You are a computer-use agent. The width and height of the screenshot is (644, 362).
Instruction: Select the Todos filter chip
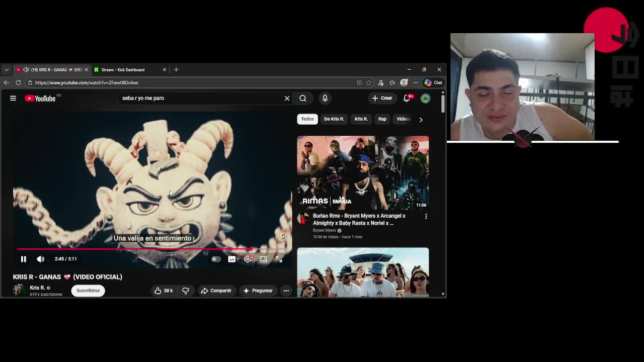[307, 119]
